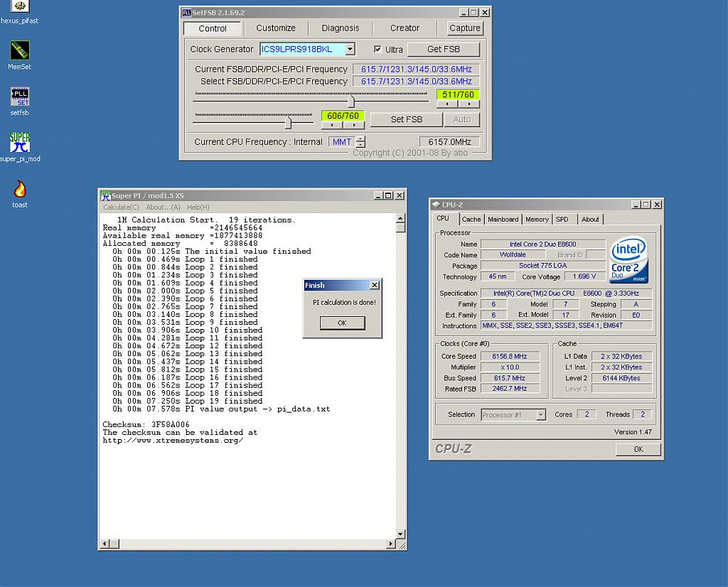
Task: Step left under the 511/760 value
Action: coord(447,104)
